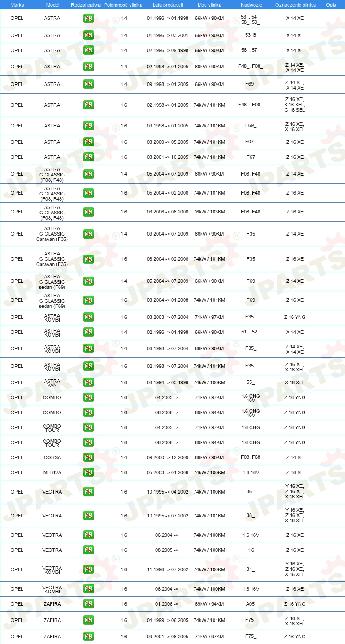Click the fuel icon in the VECTRA 08.2005 row

(x=89, y=550)
